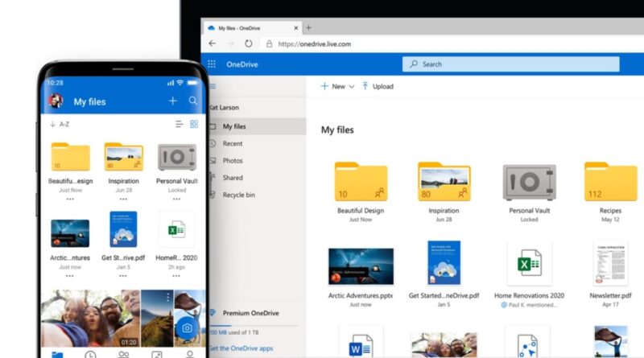Go back using the browser back arrow
Screen dimensions: 644x358
pos(212,43)
